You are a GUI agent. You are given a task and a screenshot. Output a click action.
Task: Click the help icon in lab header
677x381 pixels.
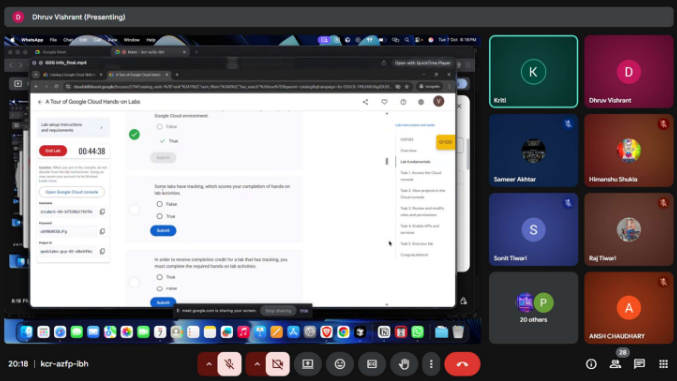[403, 102]
